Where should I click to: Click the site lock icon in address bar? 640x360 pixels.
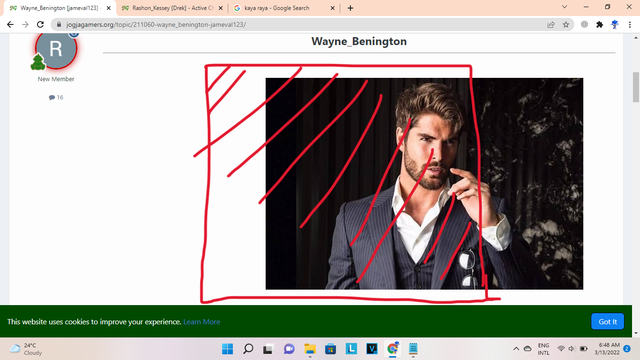click(x=59, y=24)
